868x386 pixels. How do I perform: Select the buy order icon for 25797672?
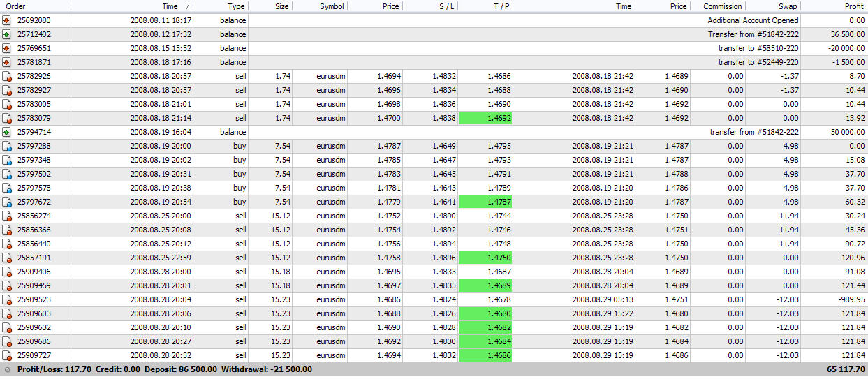click(x=6, y=202)
